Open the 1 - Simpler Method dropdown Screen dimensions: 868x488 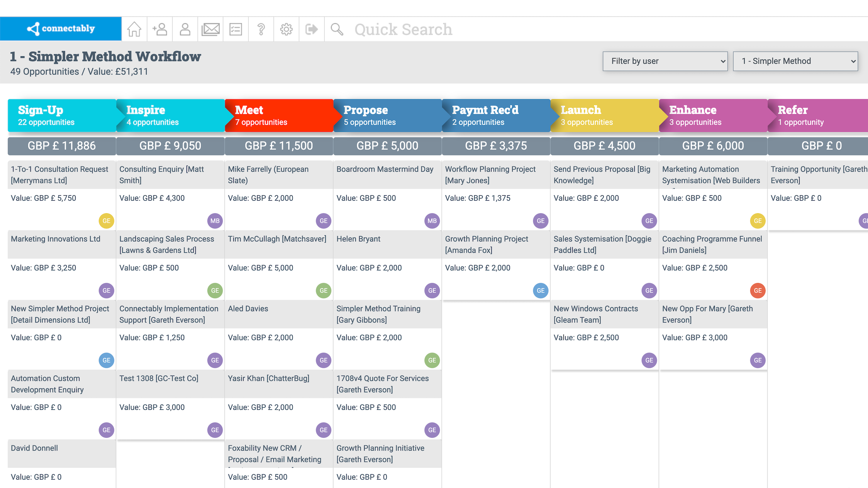click(795, 61)
